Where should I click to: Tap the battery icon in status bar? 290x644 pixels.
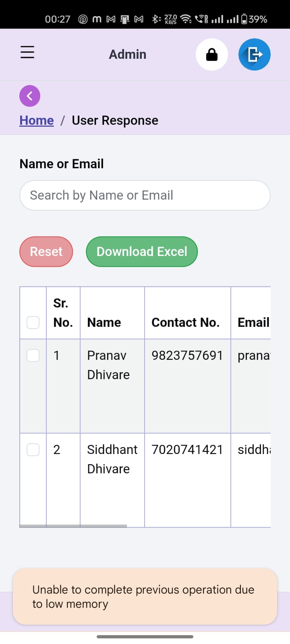coord(244,19)
